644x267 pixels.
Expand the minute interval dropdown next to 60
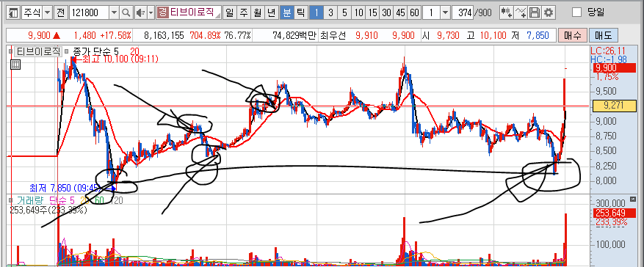point(445,13)
